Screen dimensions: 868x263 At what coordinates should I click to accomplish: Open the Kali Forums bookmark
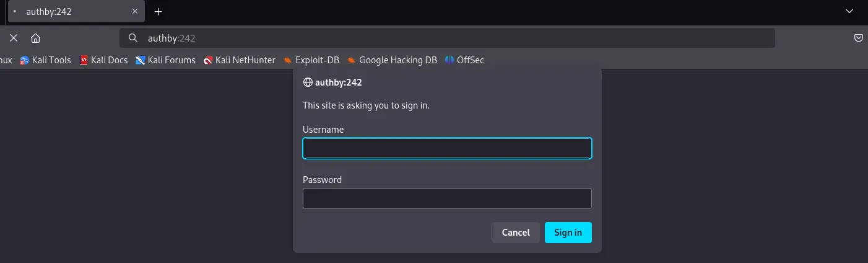[165, 60]
